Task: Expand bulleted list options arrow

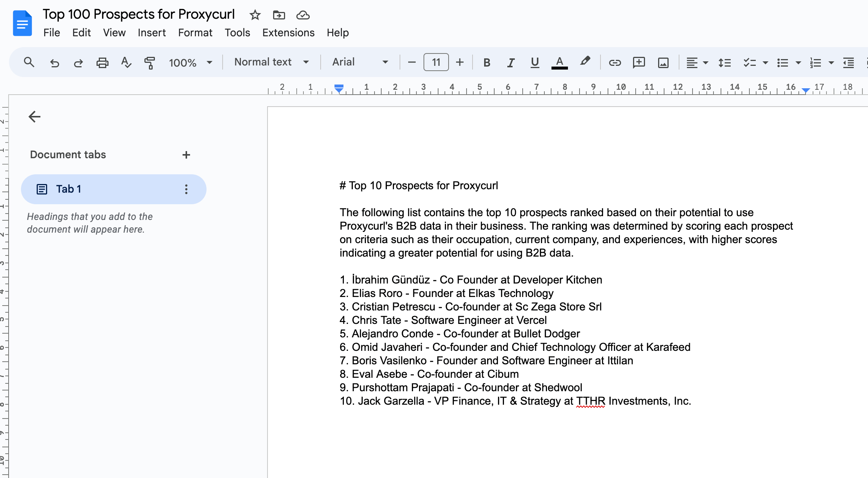Action: [798, 62]
